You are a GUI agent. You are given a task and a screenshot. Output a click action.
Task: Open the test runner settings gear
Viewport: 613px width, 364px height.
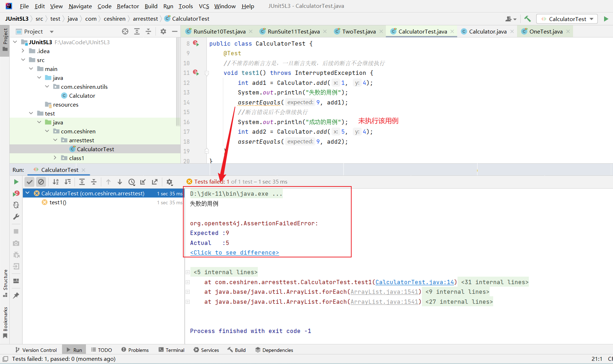tap(169, 182)
